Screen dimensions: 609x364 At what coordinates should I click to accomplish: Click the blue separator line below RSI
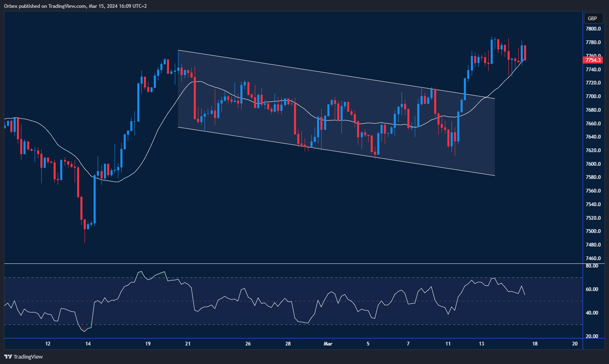289,339
